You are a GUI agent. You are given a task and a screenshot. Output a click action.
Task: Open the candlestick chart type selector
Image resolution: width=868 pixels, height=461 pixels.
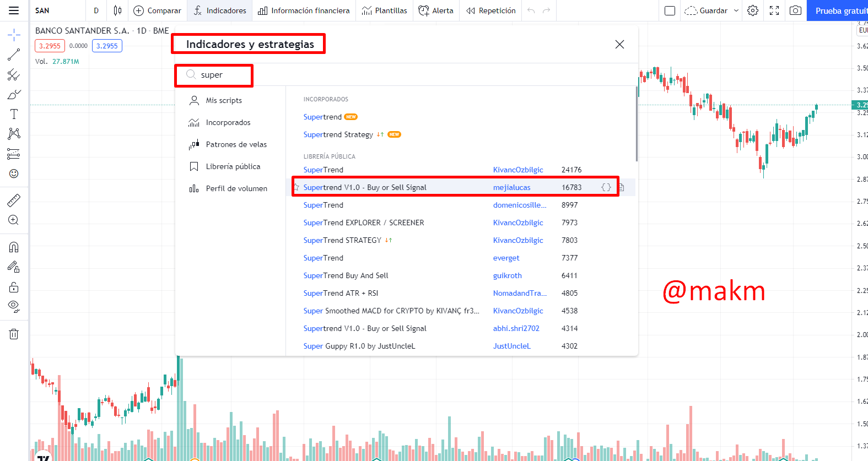[x=117, y=10]
